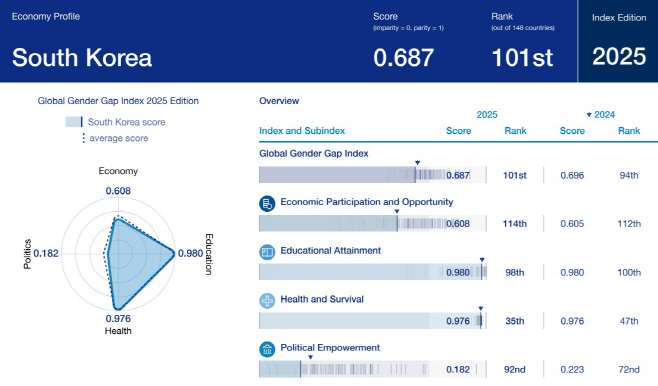
Task: Click the Educational Attainment book icon
Action: [x=267, y=252]
